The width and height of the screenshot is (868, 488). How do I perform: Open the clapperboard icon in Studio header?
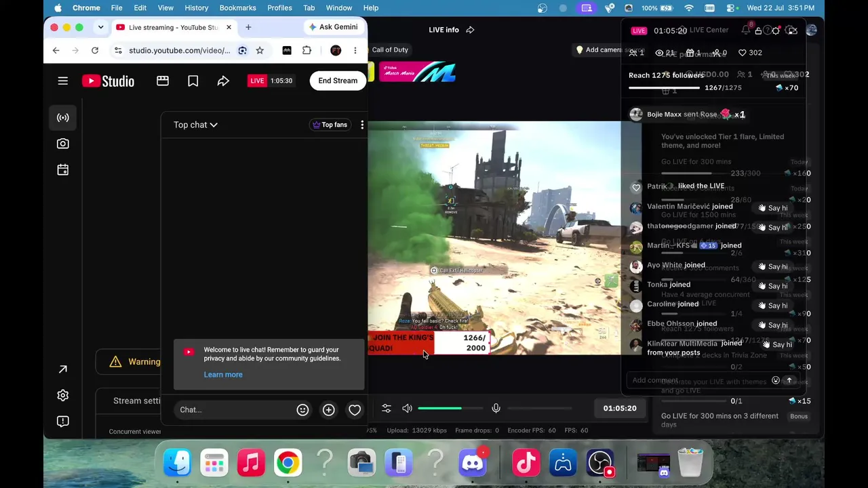click(163, 81)
